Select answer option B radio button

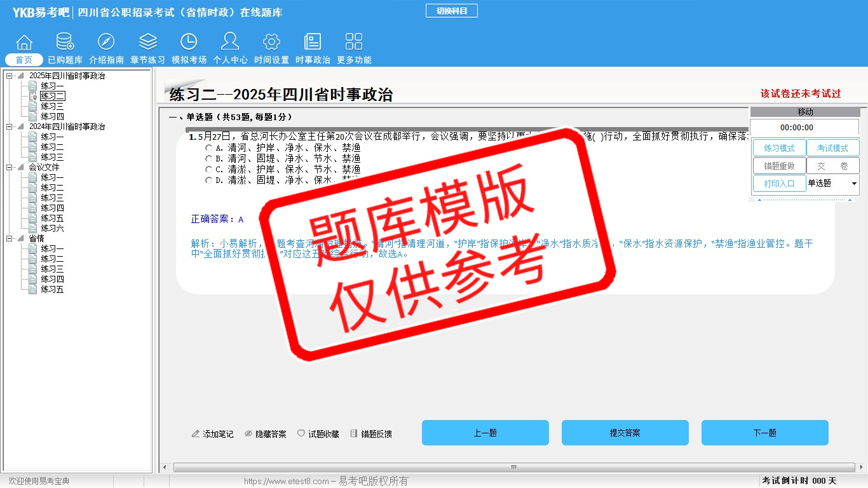pyautogui.click(x=208, y=159)
